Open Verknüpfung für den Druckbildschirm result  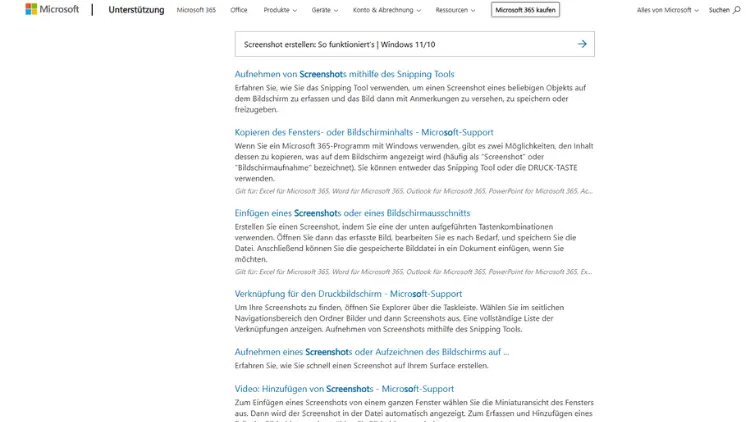[348, 294]
